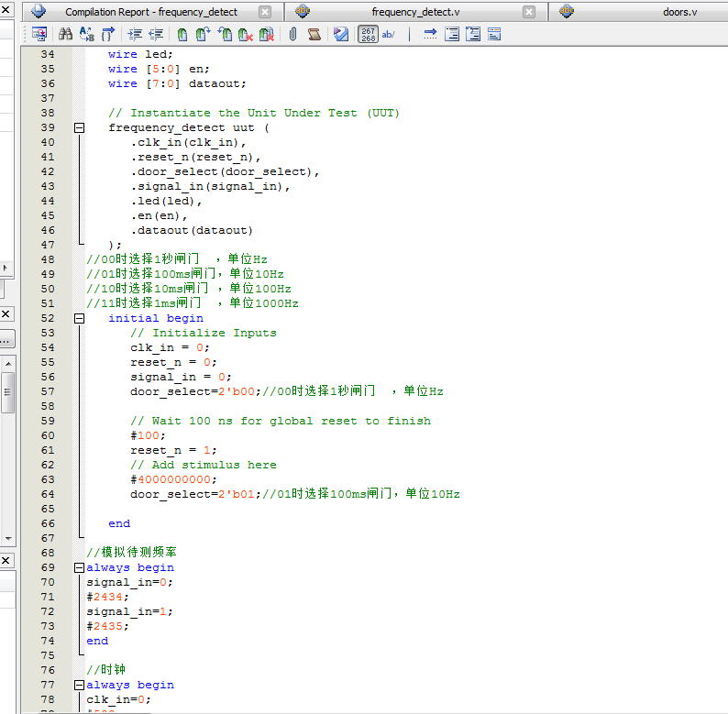This screenshot has width=728, height=714.
Task: Collapse the initial begin block
Action: [79, 318]
